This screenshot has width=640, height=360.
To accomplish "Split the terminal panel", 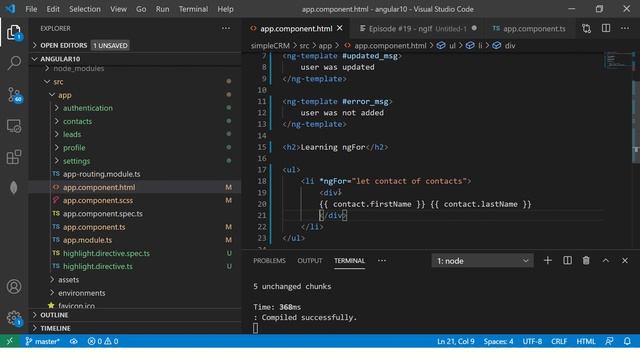I will tap(567, 260).
